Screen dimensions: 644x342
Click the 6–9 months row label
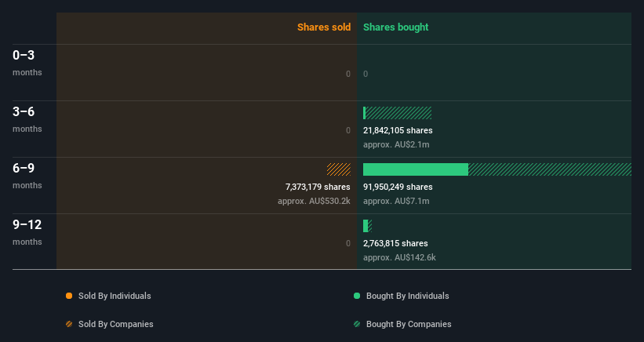(27, 176)
